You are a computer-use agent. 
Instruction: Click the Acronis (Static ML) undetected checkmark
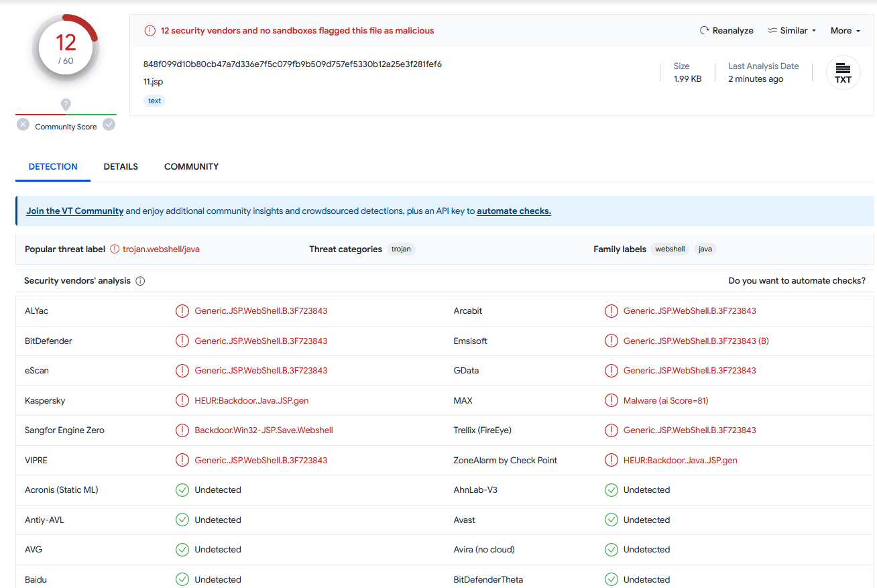(x=182, y=490)
